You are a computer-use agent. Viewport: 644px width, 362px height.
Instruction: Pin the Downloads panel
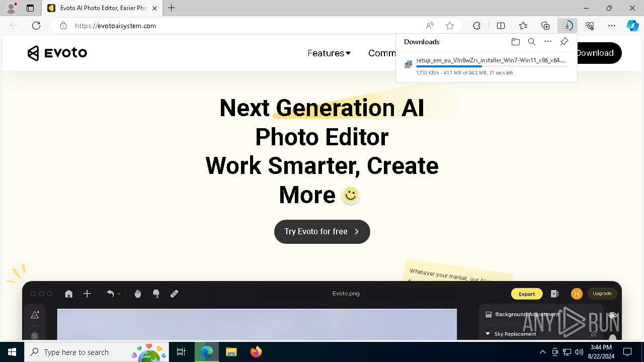pos(564,42)
